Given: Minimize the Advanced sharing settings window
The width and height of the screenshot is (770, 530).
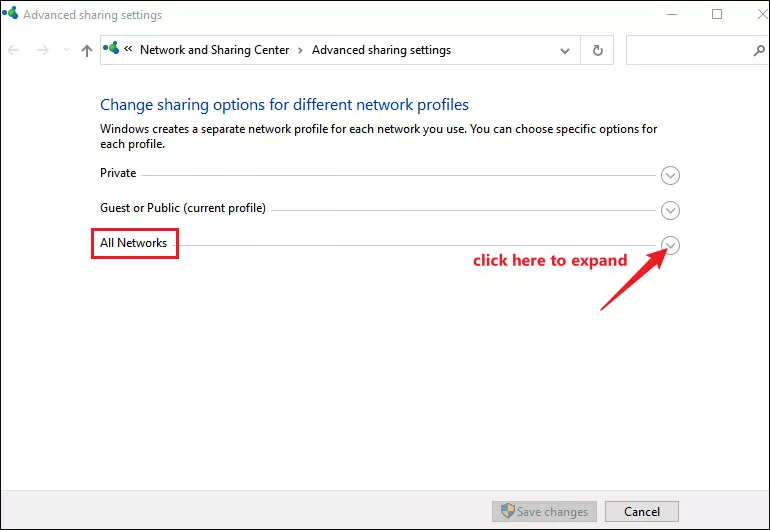Looking at the screenshot, I should point(672,14).
